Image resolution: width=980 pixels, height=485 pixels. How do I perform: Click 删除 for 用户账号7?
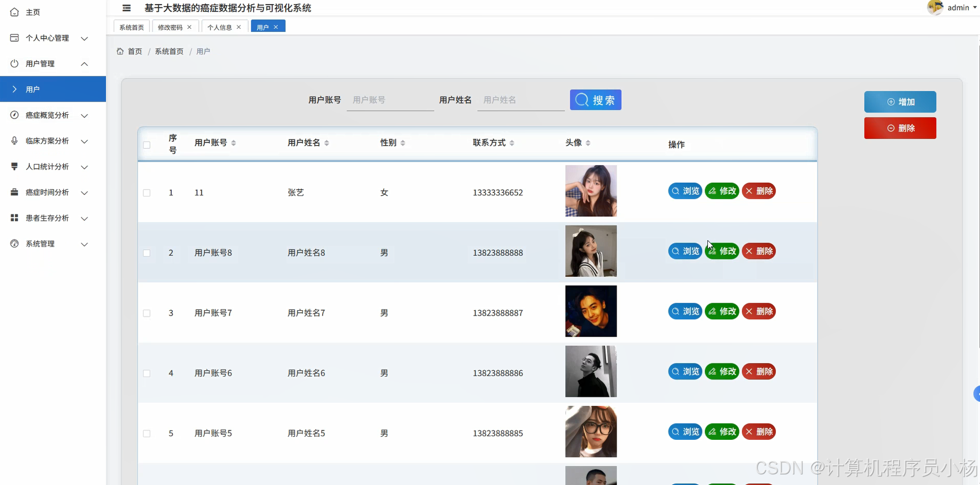(759, 311)
